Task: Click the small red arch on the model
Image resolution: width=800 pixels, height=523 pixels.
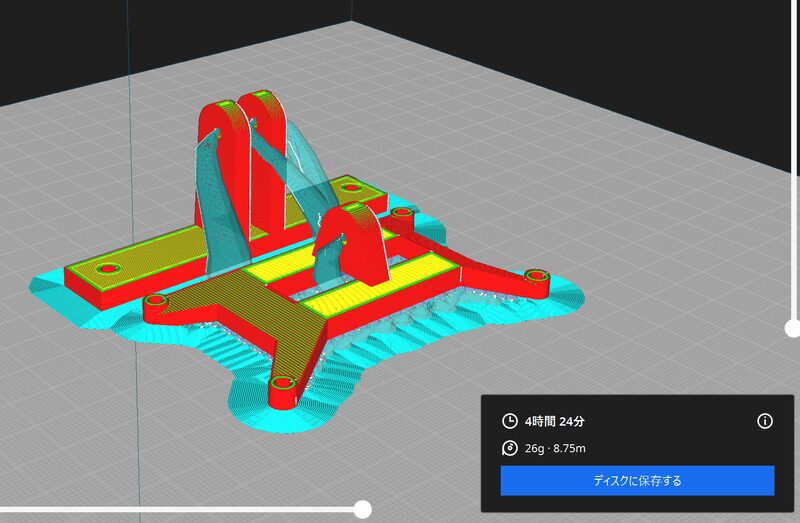Action: (351, 238)
